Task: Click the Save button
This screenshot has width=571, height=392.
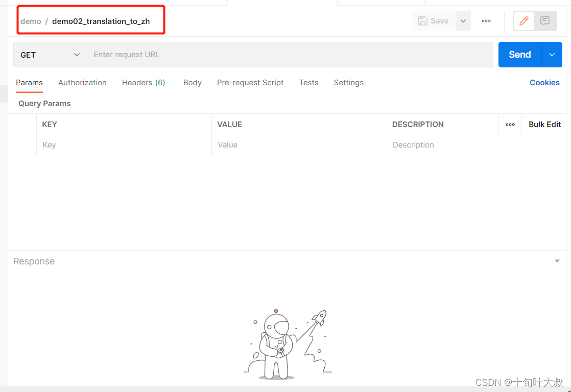Action: pyautogui.click(x=433, y=21)
